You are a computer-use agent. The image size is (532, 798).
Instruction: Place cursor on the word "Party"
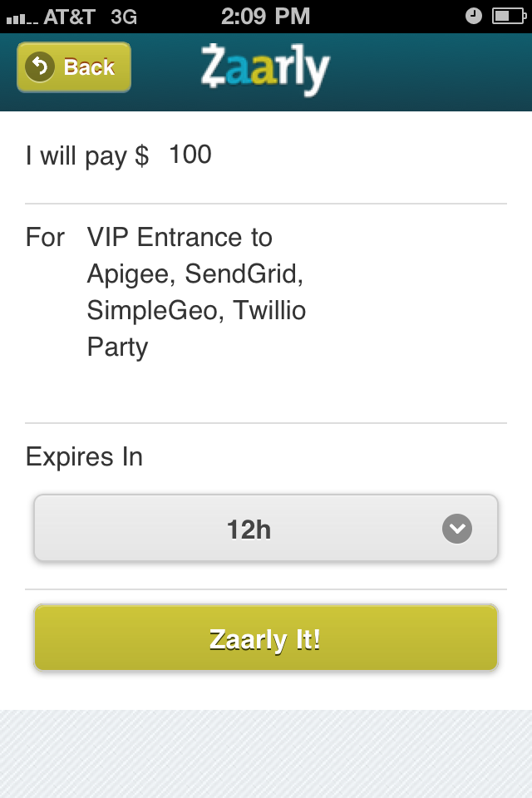pos(117,347)
